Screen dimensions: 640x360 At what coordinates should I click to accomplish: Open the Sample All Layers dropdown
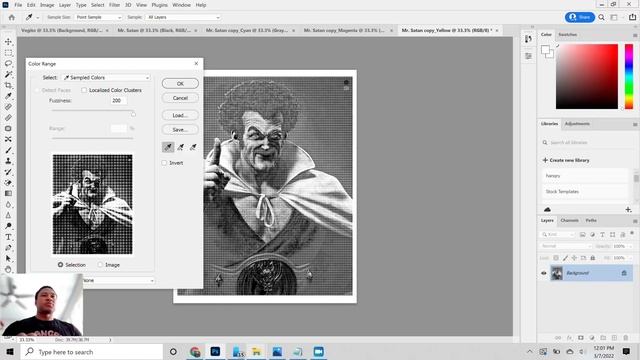point(183,17)
